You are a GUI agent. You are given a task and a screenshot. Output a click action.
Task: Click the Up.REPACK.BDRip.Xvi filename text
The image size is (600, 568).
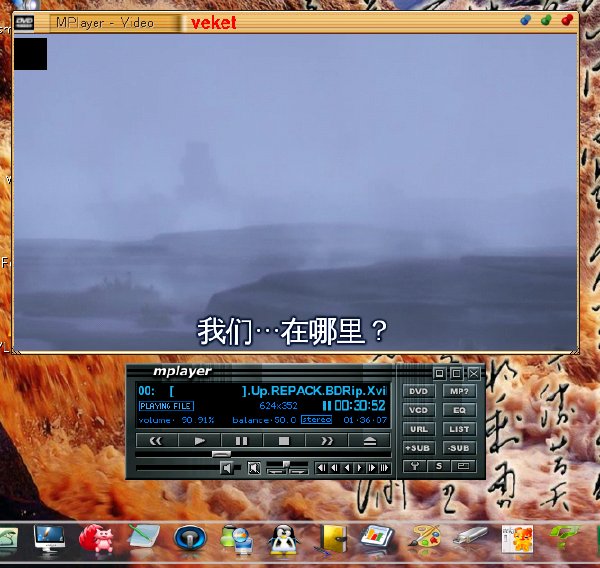[x=315, y=391]
